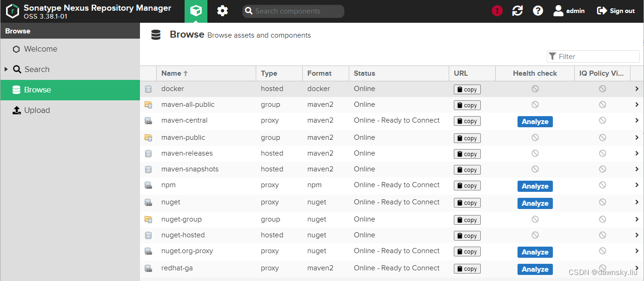
Task: Click the Filter input box
Action: [593, 56]
